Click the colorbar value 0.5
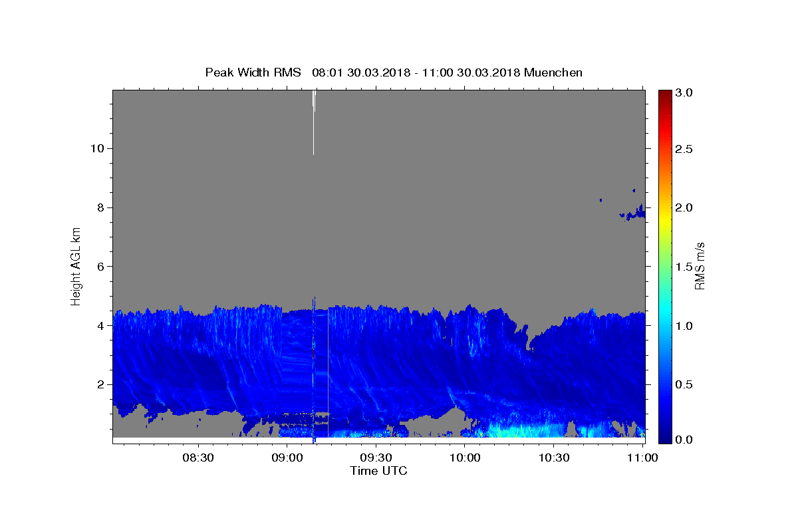Image resolution: width=798 pixels, height=532 pixels. (x=684, y=384)
